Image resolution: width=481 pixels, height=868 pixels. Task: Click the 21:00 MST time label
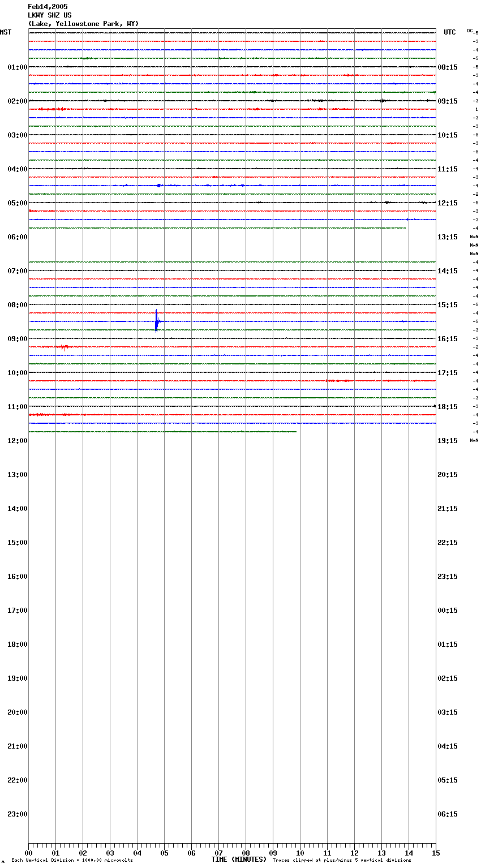tap(18, 746)
